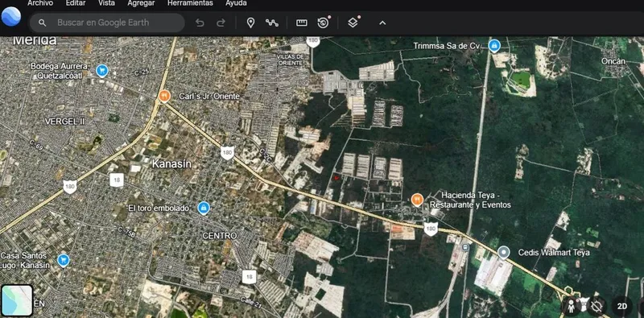Select the draw path or polygon tool
Image resolution: width=644 pixels, height=318 pixels.
coord(271,23)
